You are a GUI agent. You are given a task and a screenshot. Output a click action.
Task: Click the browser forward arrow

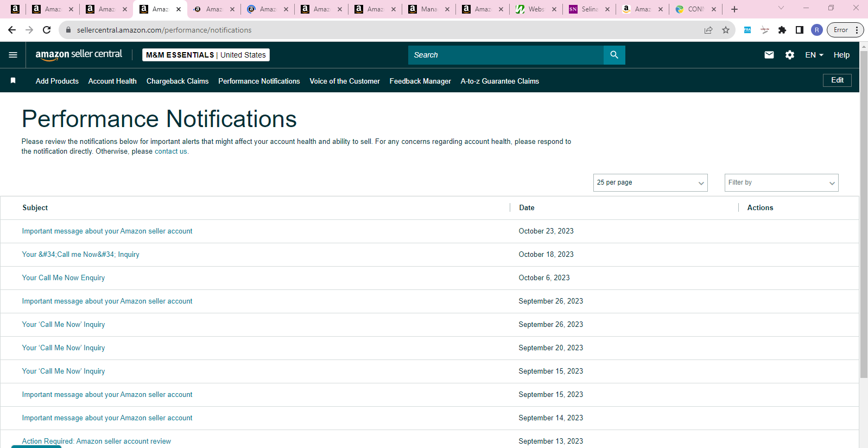point(29,30)
